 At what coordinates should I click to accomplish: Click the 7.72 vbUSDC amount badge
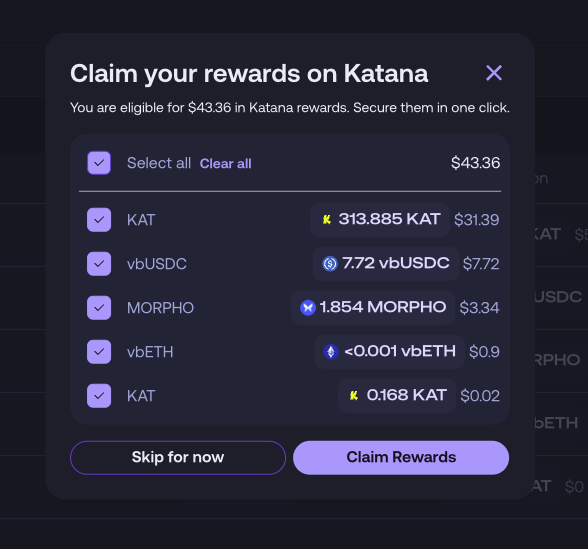(x=386, y=264)
